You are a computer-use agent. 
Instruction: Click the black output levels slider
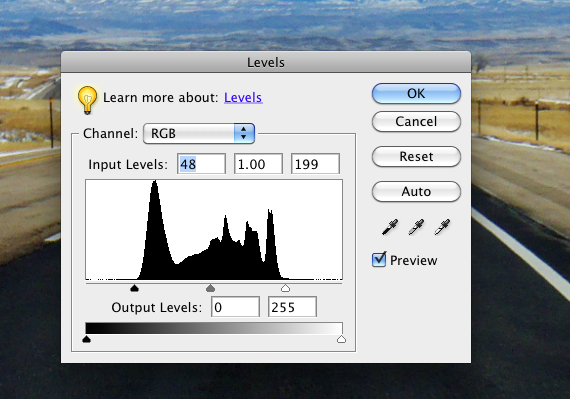click(x=86, y=339)
